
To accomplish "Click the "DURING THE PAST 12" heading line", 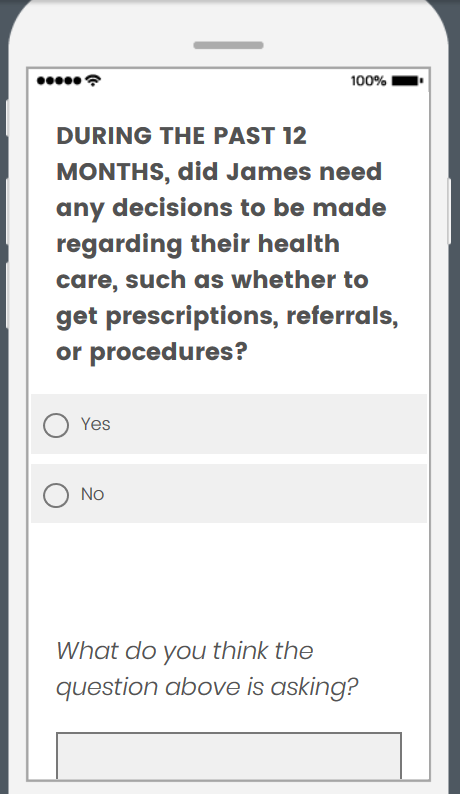I will 181,136.
